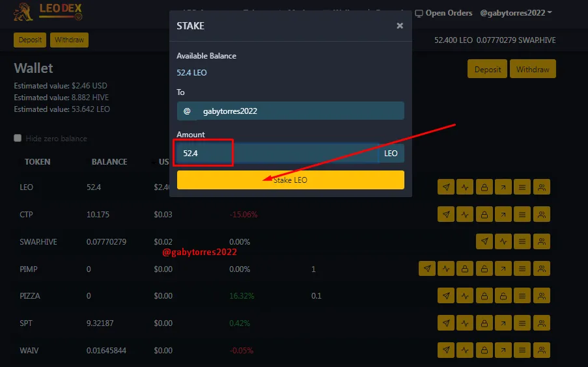Select the CTP token name
The image size is (588, 367).
point(26,215)
